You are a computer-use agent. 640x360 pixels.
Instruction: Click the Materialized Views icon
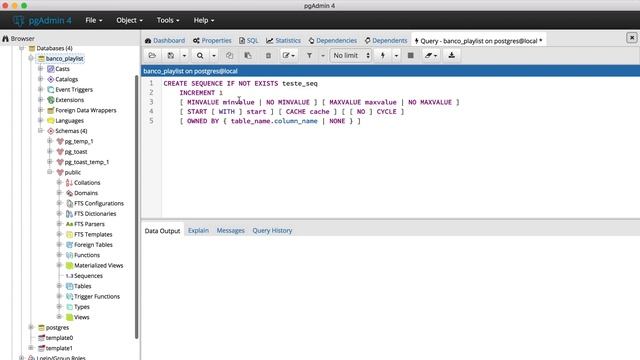[69, 265]
